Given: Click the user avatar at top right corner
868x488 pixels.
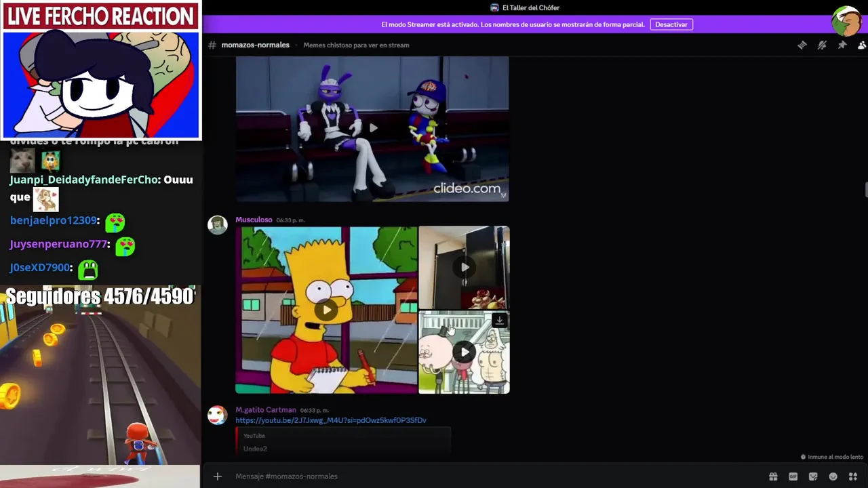Looking at the screenshot, I should point(847,22).
